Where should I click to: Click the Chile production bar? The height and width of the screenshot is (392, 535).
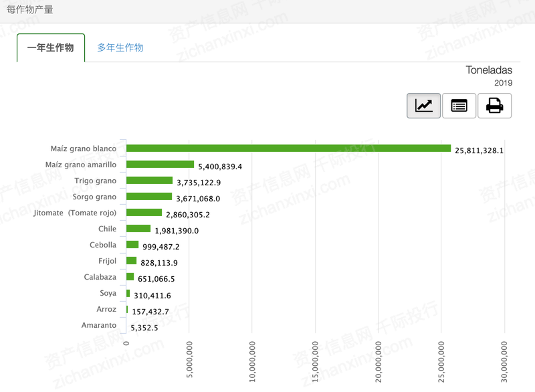[x=138, y=228]
